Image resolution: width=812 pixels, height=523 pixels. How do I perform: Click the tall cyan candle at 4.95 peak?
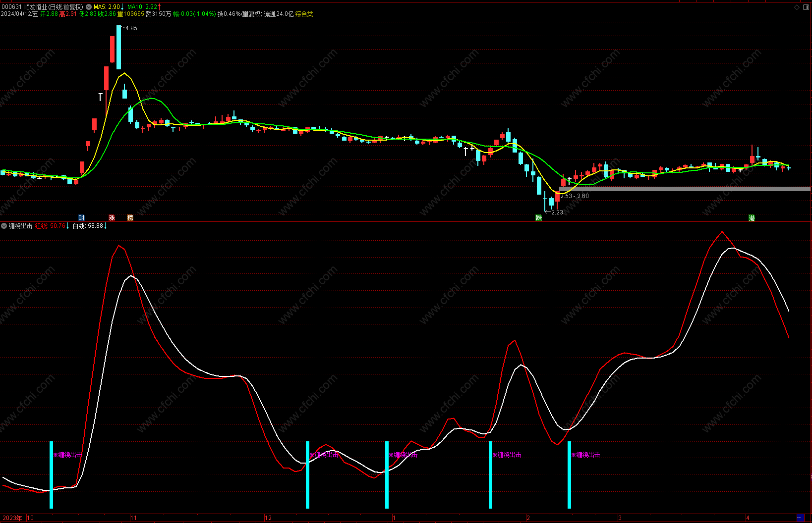pyautogui.click(x=119, y=47)
